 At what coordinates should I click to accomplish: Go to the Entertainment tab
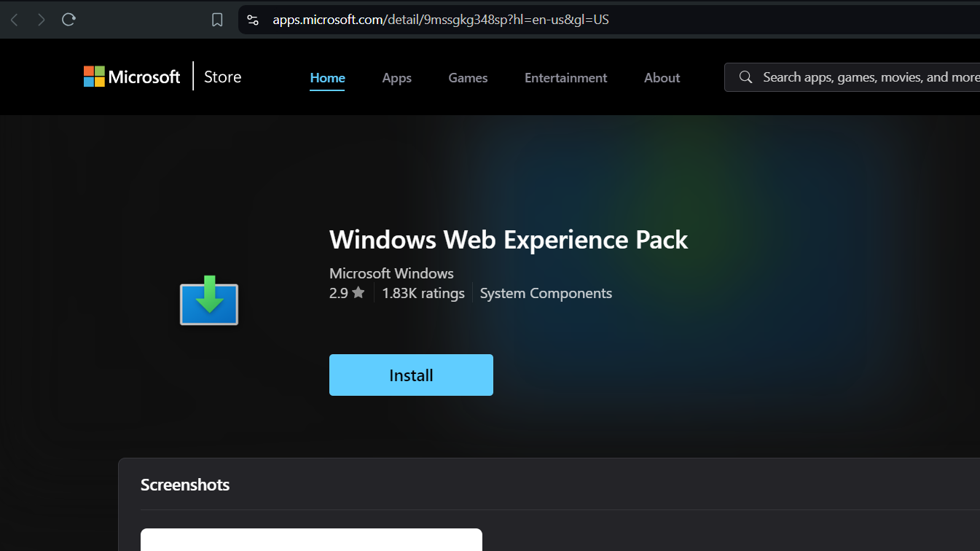(x=566, y=78)
